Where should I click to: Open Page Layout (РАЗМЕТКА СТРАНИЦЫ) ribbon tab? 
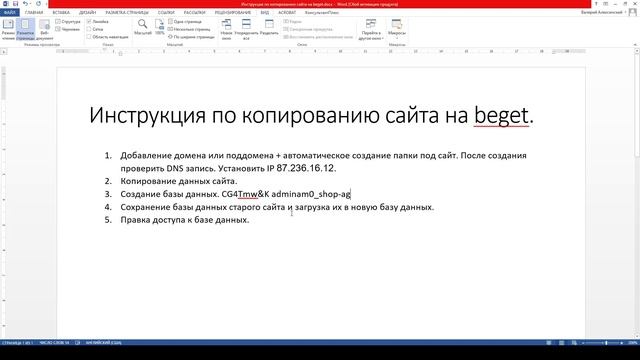(127, 13)
